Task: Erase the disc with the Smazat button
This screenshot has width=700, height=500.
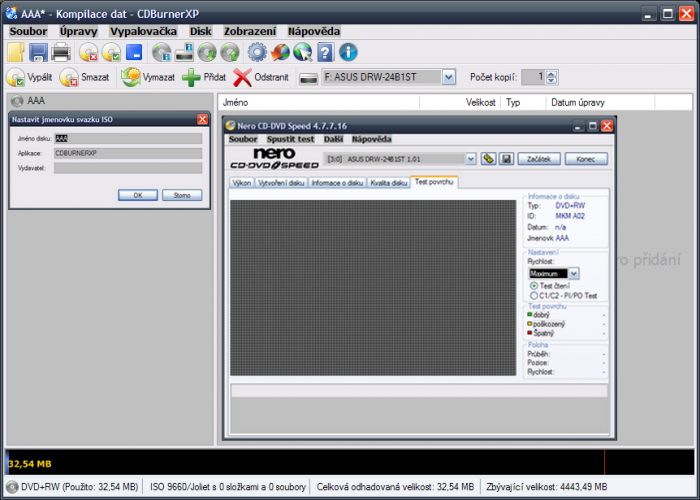Action: pyautogui.click(x=84, y=77)
